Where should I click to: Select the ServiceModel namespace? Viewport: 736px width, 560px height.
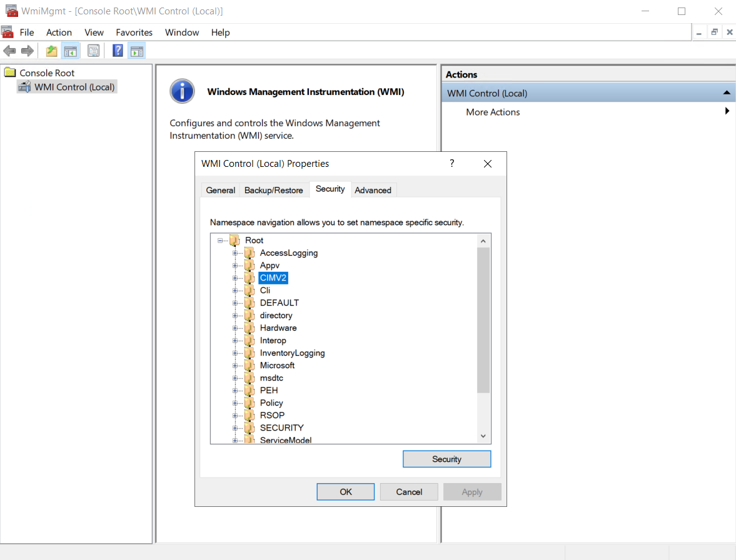click(285, 440)
